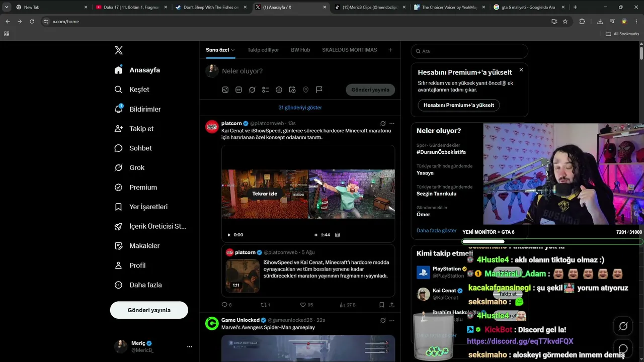Open the quoted post's 1:11 video thumbnail

pos(243,276)
